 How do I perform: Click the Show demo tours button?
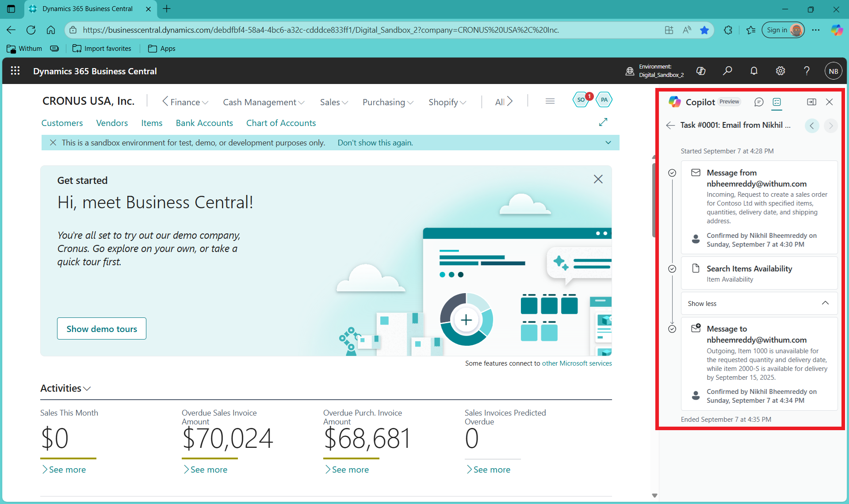point(101,328)
